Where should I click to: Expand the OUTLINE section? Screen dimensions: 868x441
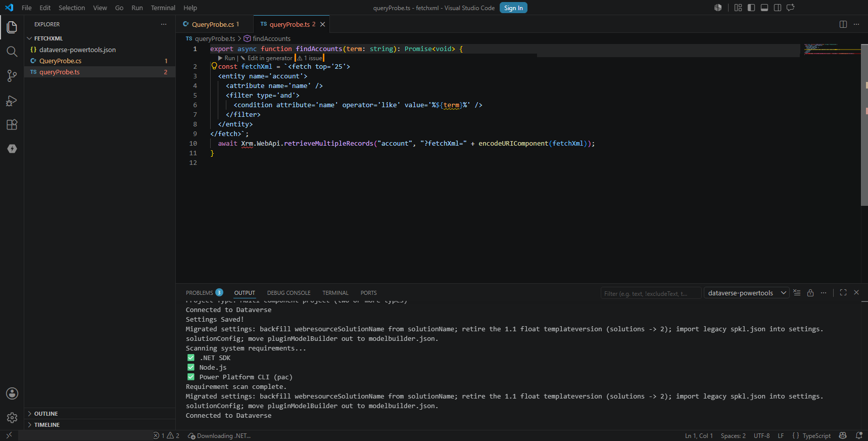point(100,414)
